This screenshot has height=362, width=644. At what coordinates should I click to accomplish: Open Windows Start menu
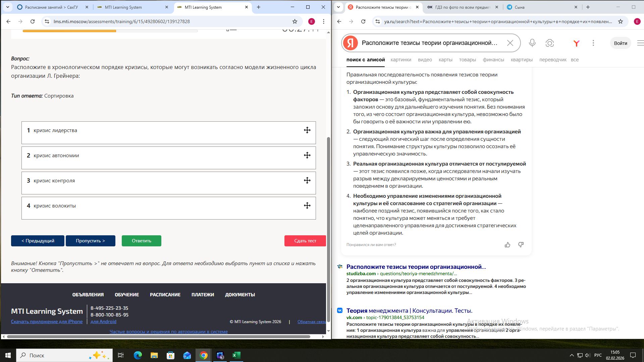coord(8,355)
